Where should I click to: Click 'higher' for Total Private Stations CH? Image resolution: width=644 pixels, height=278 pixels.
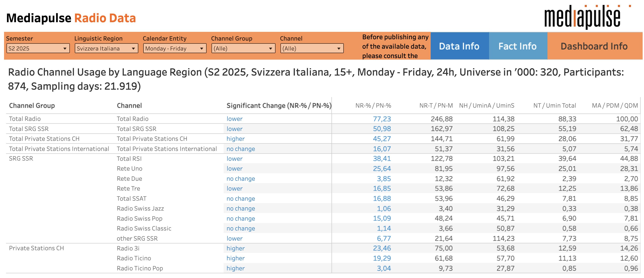(235, 139)
